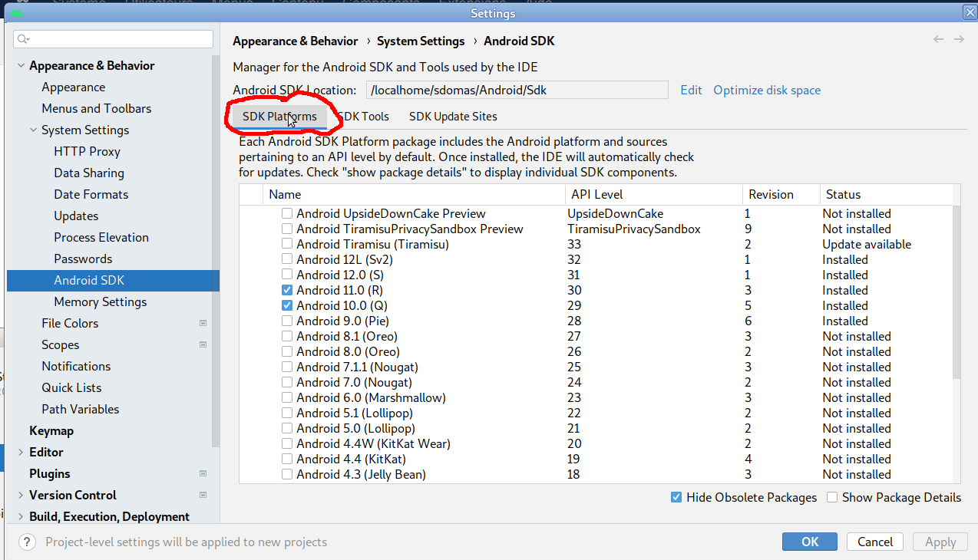Switch to the SDK Tools tab
The height and width of the screenshot is (560, 978).
click(x=362, y=117)
